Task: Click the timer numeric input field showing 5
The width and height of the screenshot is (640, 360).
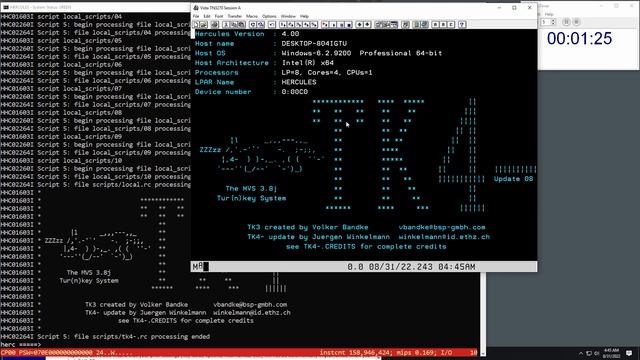Action: 545,22
